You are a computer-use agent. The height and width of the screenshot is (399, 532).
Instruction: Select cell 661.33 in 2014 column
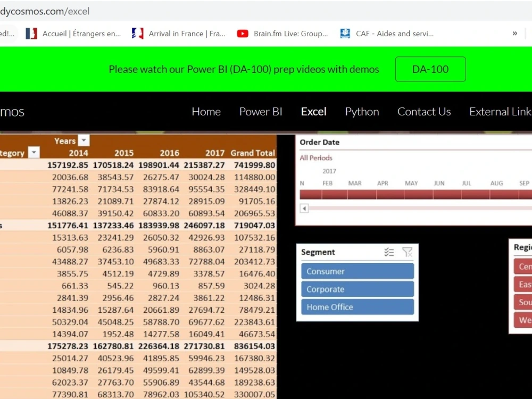[75, 286]
